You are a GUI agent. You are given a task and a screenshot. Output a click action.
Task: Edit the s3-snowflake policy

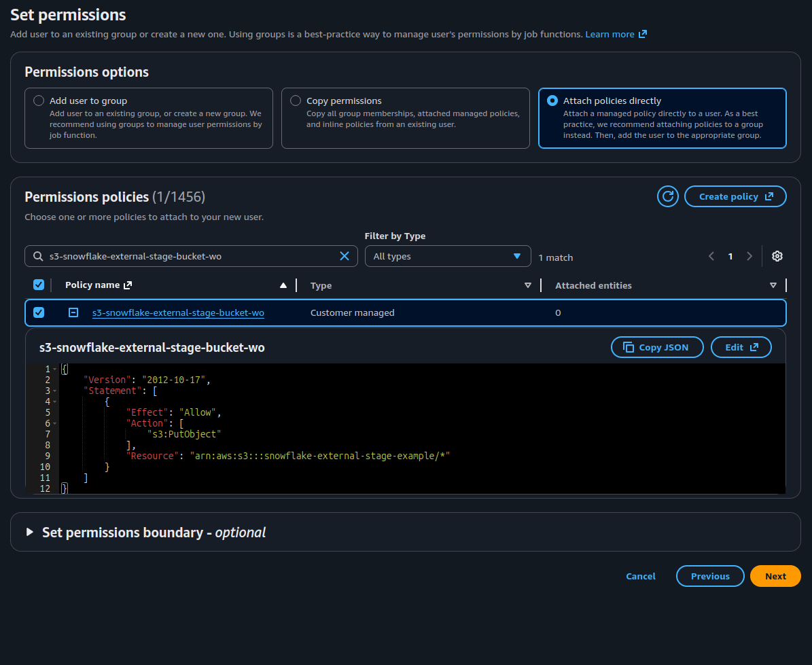click(741, 347)
